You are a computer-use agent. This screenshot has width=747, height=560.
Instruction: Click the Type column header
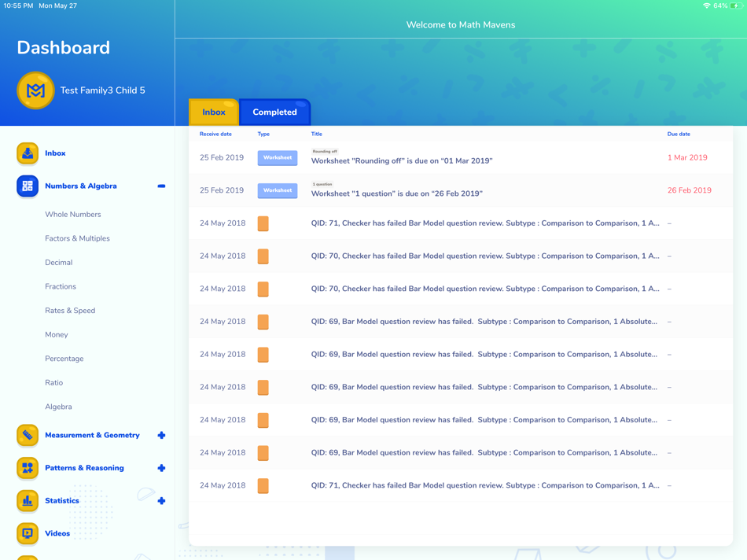263,134
